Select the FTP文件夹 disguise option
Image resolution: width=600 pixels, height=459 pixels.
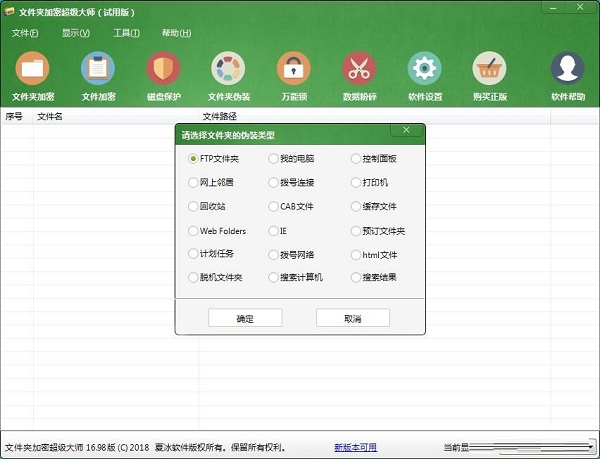click(x=214, y=158)
